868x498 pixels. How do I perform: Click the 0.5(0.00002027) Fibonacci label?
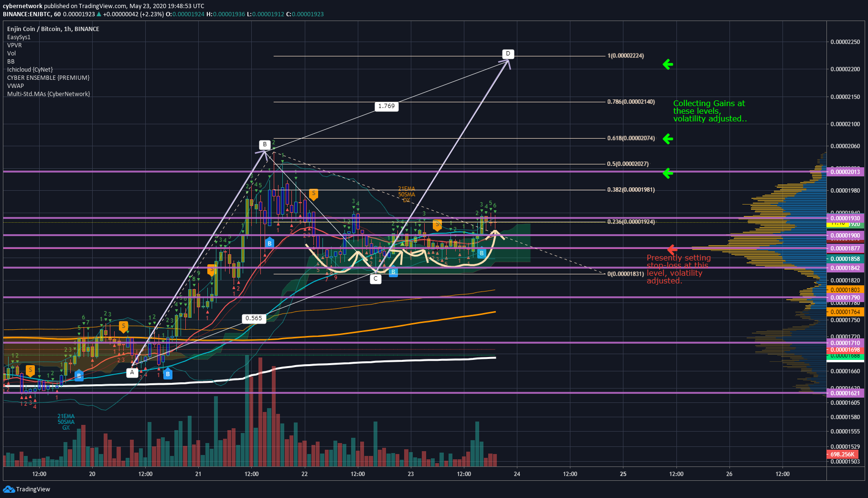point(628,164)
